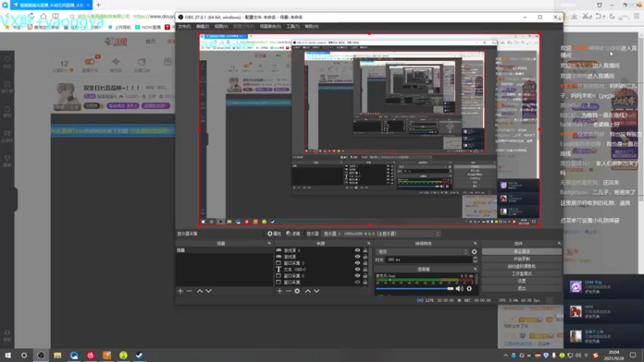Pop out the Controls panel dock icon
The width and height of the screenshot is (644, 362).
[x=559, y=244]
